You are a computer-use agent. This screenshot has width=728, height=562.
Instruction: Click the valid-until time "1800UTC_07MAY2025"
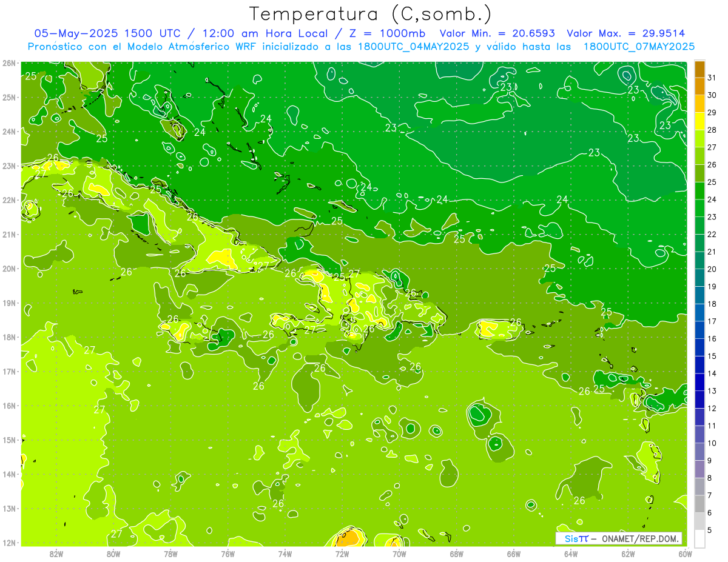click(638, 47)
